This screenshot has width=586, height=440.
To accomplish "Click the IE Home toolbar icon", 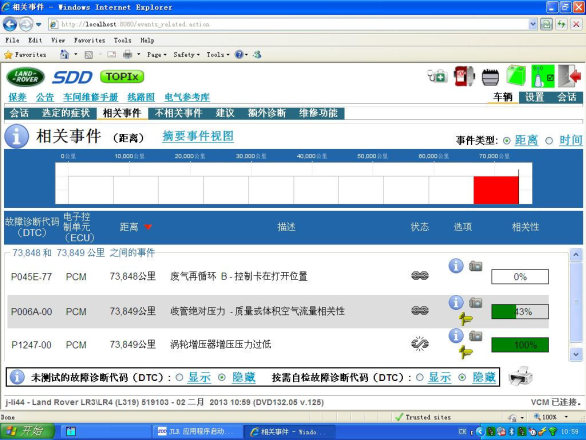I will pyautogui.click(x=64, y=55).
